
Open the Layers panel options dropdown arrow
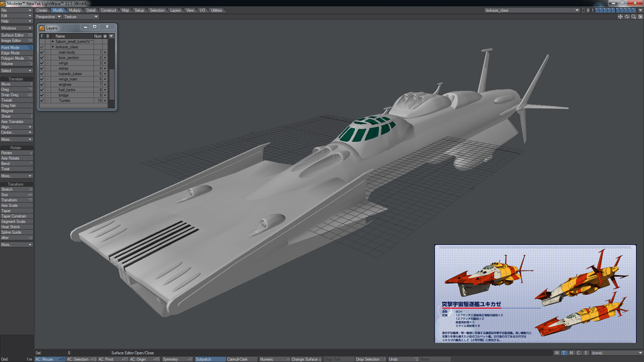coord(111,36)
